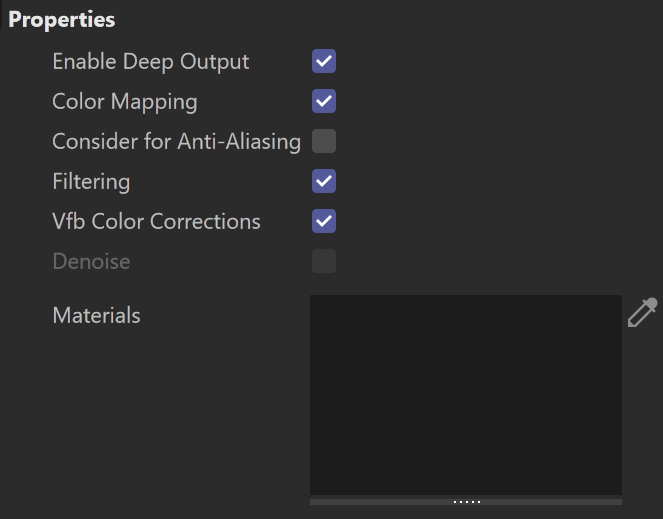Click inside the empty Materials list box
Image resolution: width=663 pixels, height=519 pixels.
466,395
